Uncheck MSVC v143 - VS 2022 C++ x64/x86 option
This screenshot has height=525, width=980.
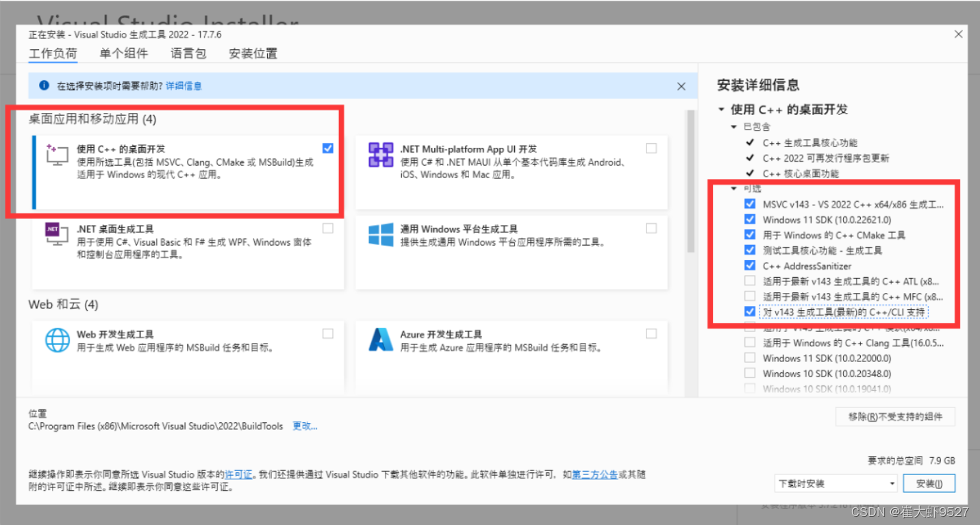coord(750,204)
